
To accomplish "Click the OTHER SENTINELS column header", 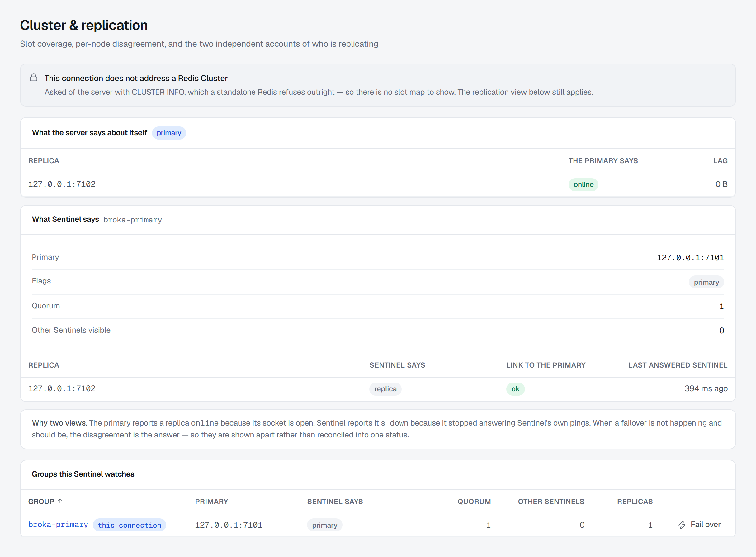I will pyautogui.click(x=551, y=501).
